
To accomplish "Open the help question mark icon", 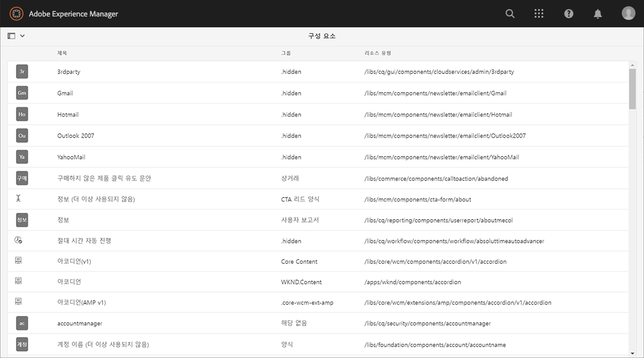I will tap(568, 14).
